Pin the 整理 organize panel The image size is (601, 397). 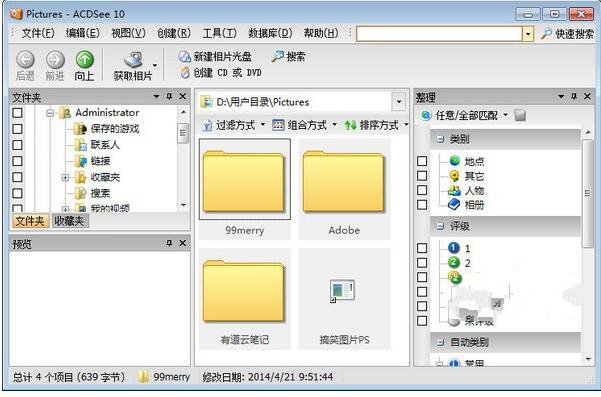coord(574,97)
